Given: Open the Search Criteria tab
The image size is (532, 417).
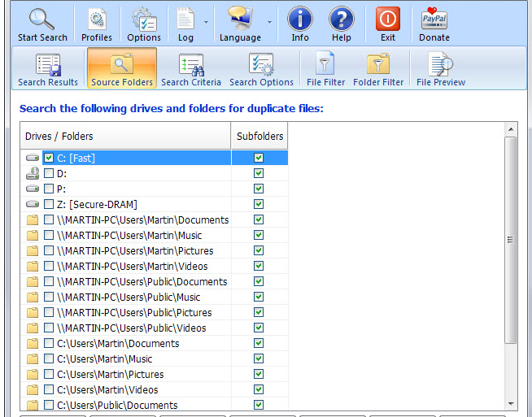Looking at the screenshot, I should 191,70.
